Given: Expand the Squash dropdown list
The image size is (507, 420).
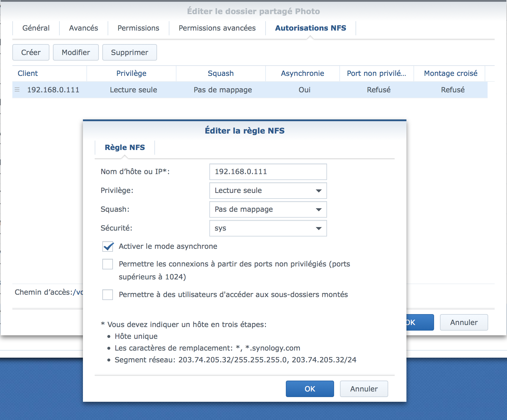Looking at the screenshot, I should pos(268,209).
